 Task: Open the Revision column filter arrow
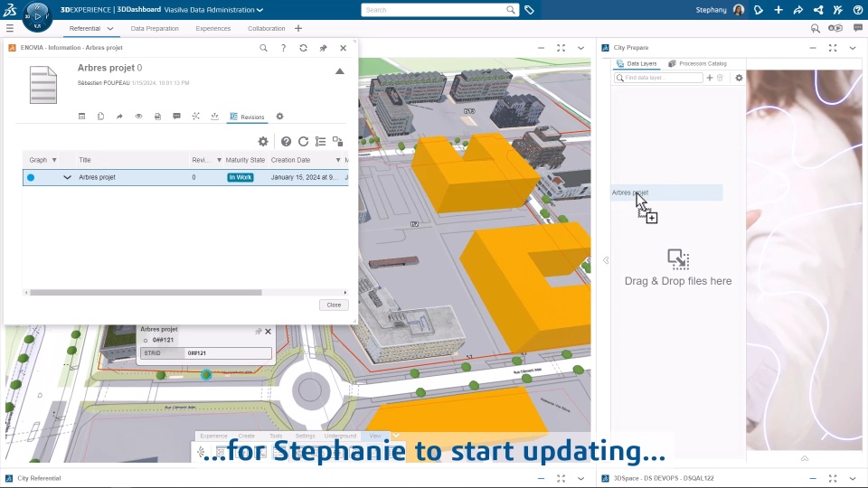tap(219, 160)
